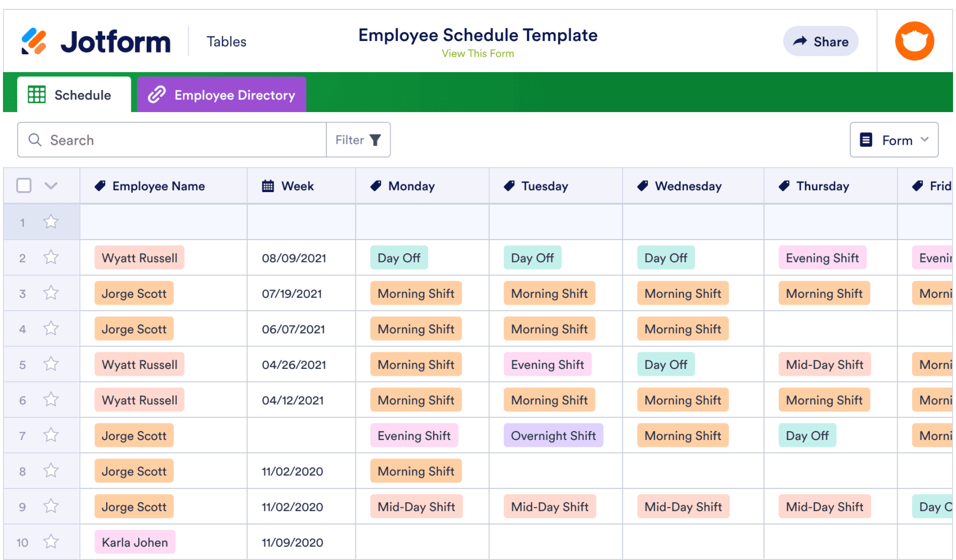Click the filter funnel icon
The image size is (956, 560).
click(375, 140)
